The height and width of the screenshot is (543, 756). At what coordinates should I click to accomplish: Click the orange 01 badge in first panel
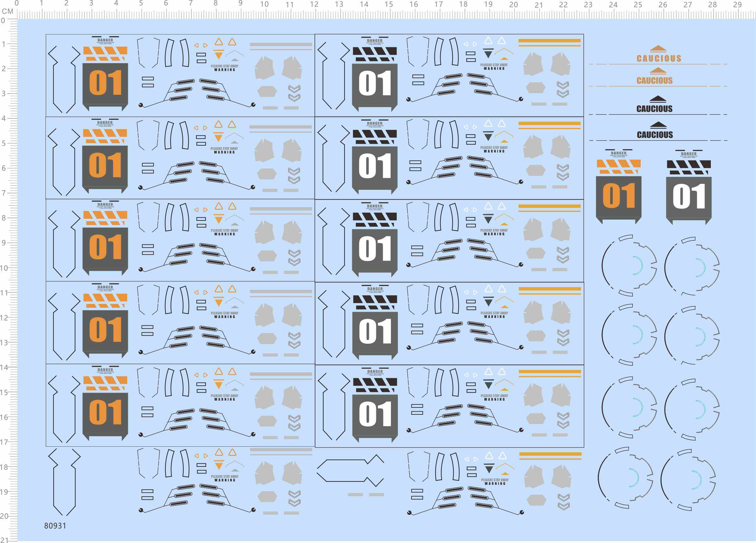(x=105, y=83)
